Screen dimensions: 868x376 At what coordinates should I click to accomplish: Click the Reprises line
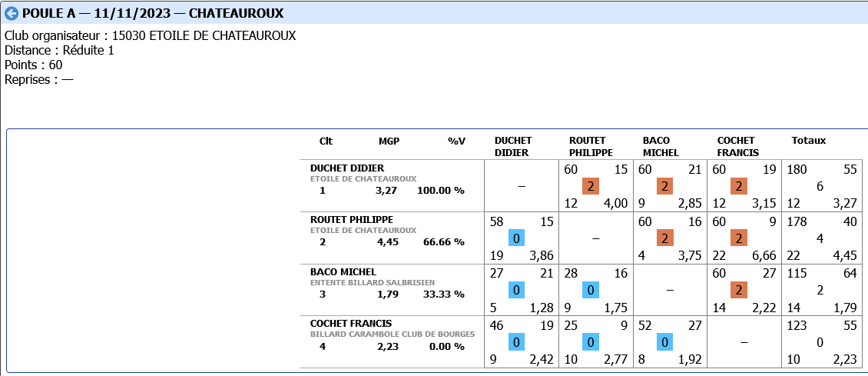point(38,79)
